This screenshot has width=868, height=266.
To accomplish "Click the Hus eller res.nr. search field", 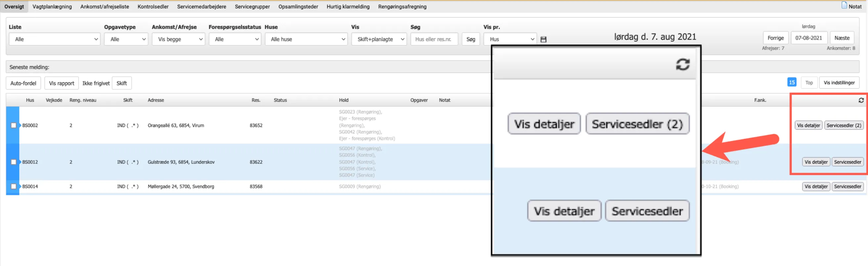I will (x=434, y=39).
